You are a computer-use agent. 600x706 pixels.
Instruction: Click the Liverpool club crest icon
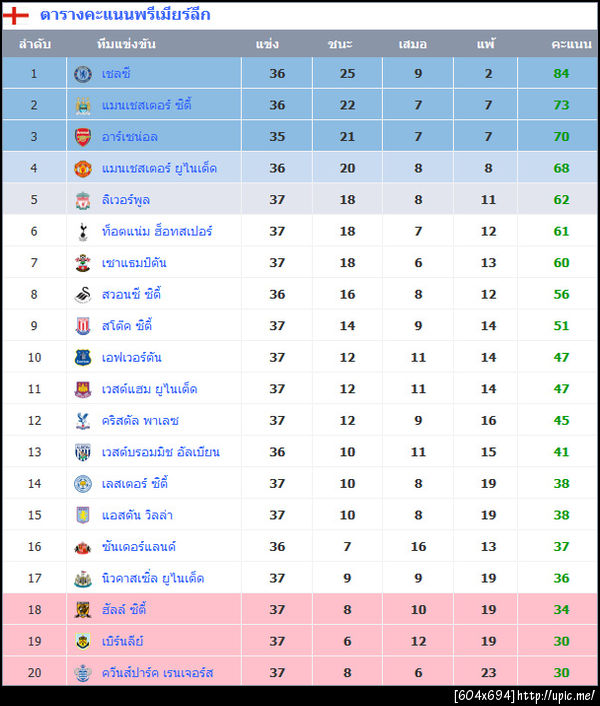point(83,200)
